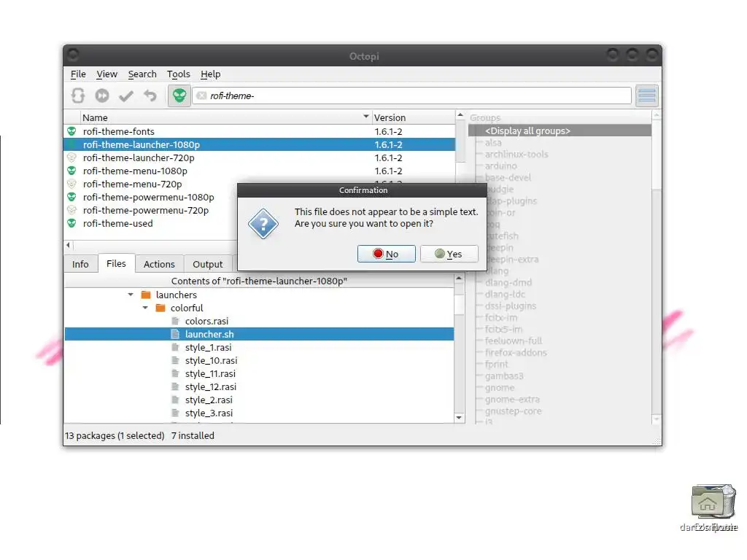This screenshot has height=560, width=747.
Task: Click the status icon of rofi-theme-menu-720p
Action: pyautogui.click(x=71, y=184)
